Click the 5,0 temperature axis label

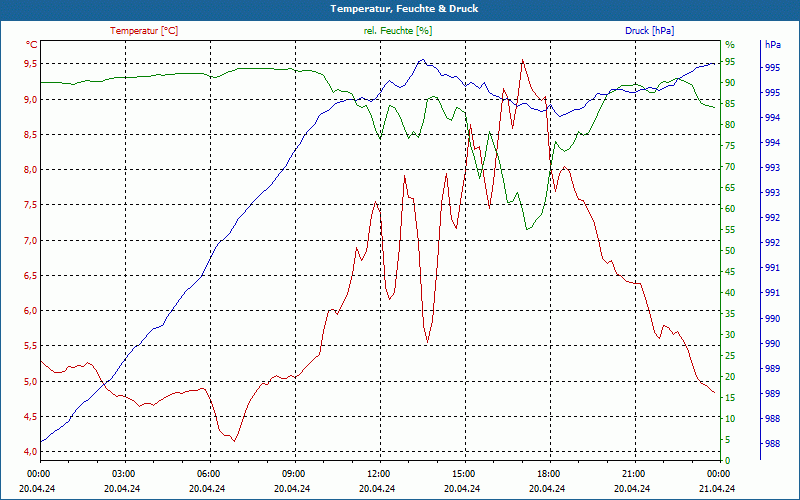pyautogui.click(x=31, y=381)
